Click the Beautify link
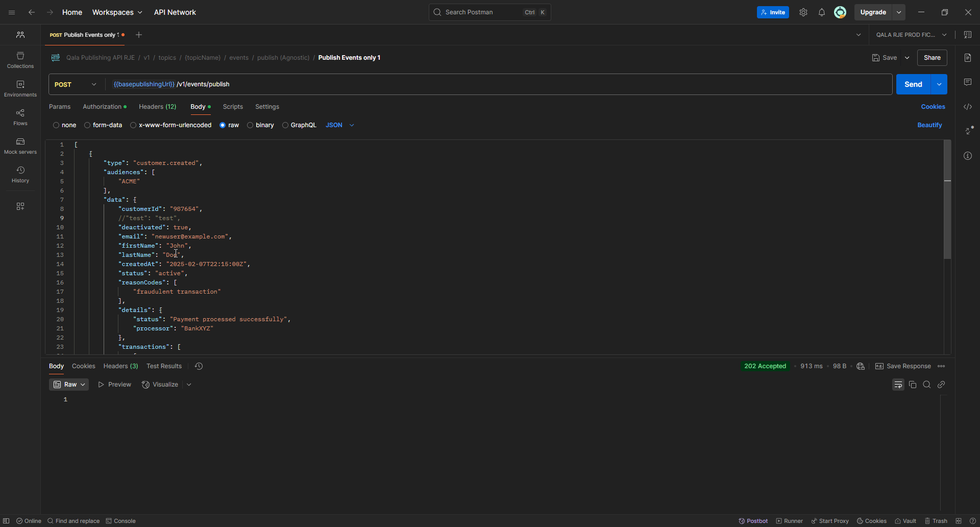This screenshot has height=527, width=980. [x=929, y=125]
